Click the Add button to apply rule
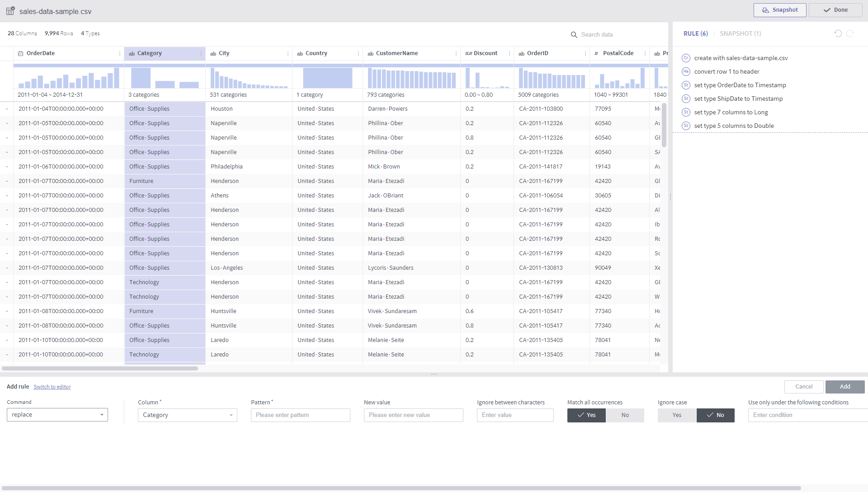The image size is (868, 492). tap(845, 387)
